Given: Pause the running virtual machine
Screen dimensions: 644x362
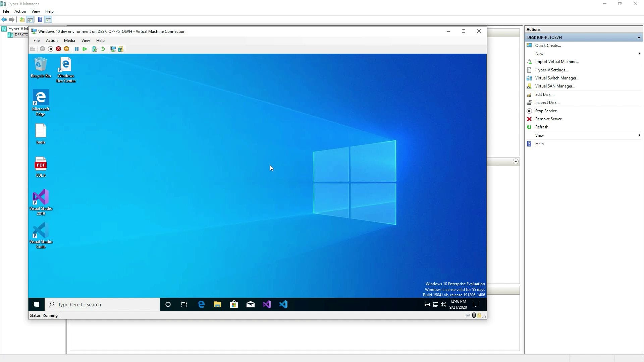Looking at the screenshot, I should [77, 49].
